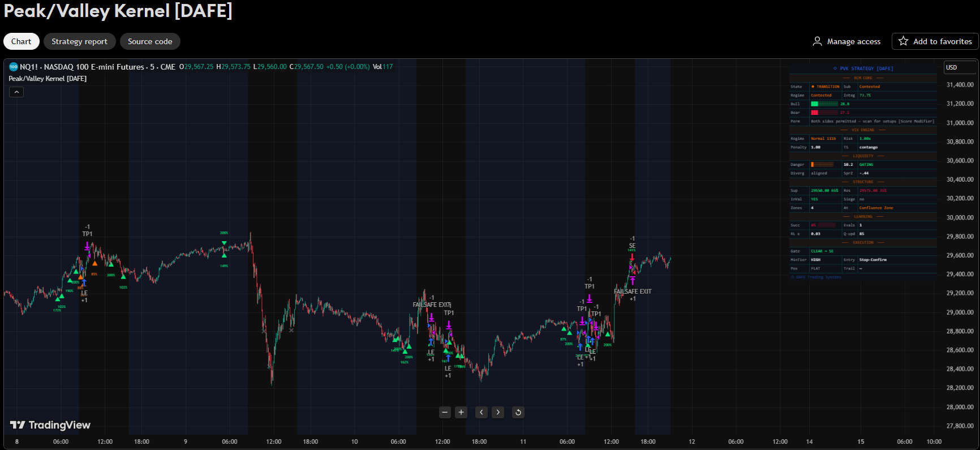This screenshot has width=980, height=450.
Task: Click the CLEAR → SE gate value
Action: click(x=822, y=251)
